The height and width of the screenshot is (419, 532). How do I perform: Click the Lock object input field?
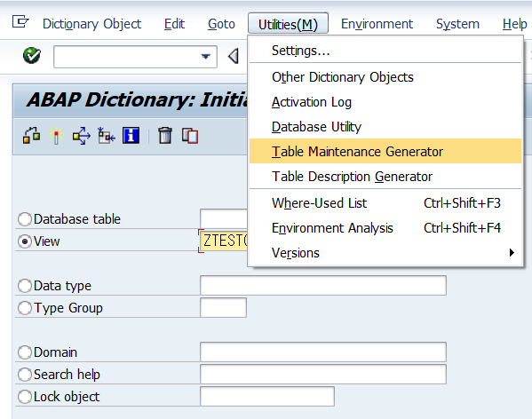267,396
